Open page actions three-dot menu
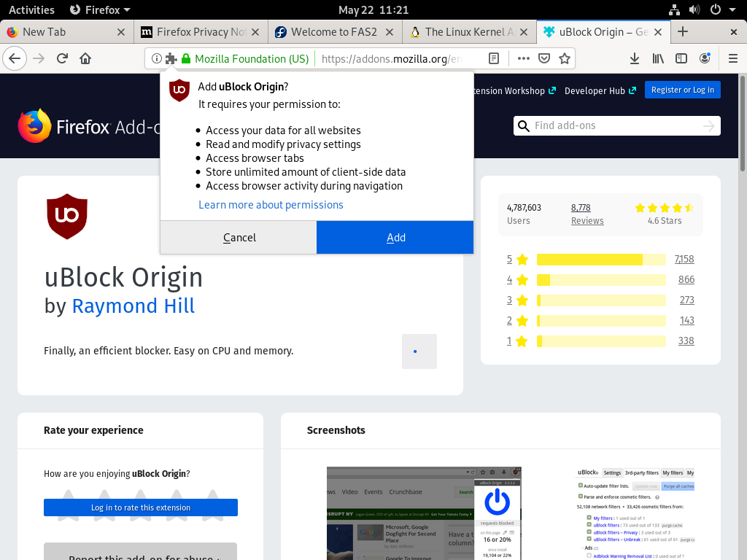747x560 pixels. click(524, 58)
